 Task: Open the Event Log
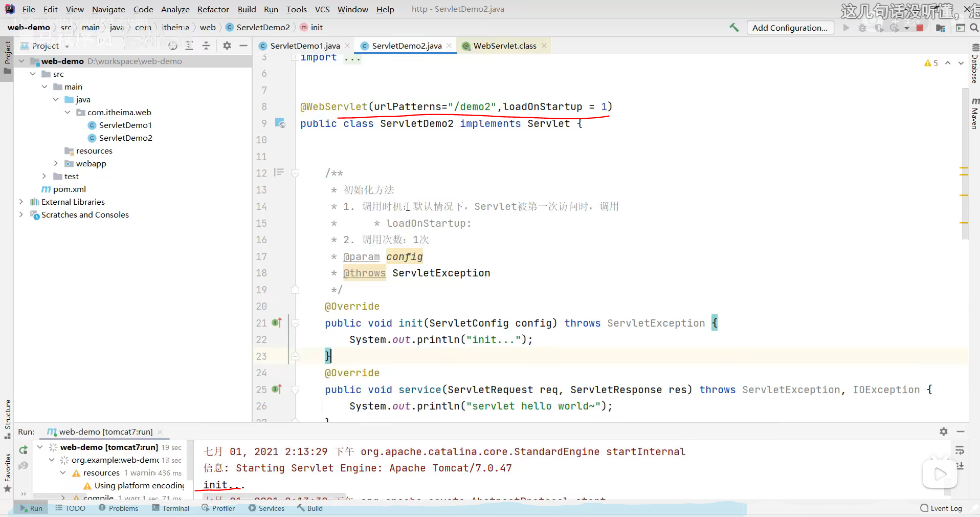tap(941, 508)
